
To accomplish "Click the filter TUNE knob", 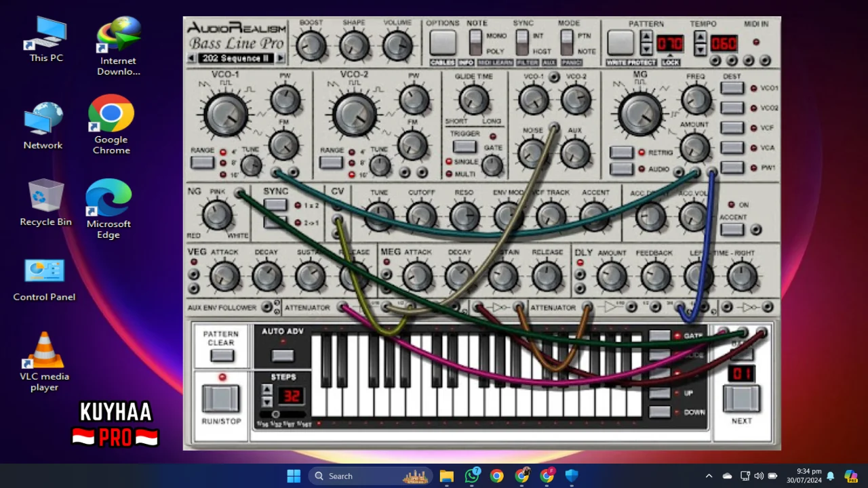I will click(x=379, y=216).
